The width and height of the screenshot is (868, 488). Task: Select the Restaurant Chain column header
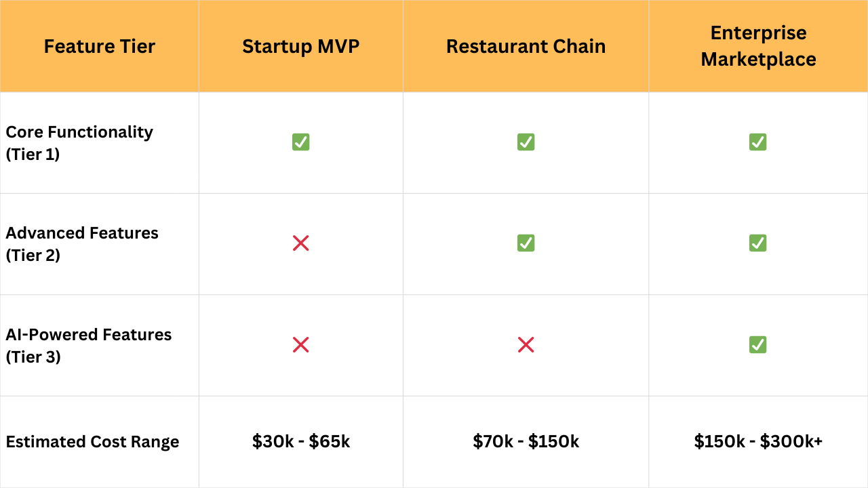526,46
